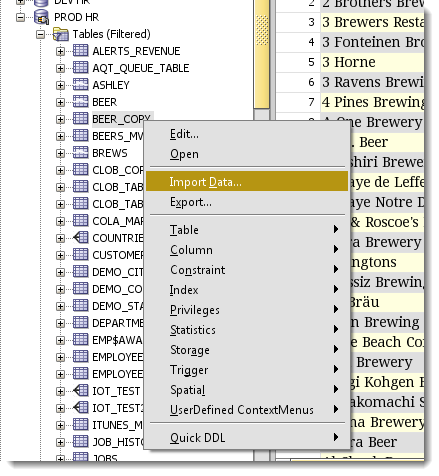
Task: Click the COUNTRIES index-organized table icon
Action: (x=80, y=238)
